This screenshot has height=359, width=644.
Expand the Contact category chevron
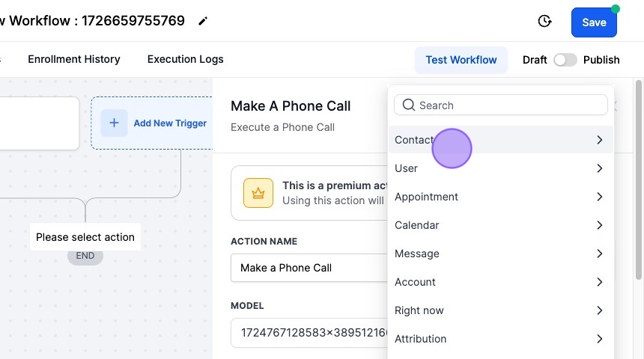tap(599, 140)
